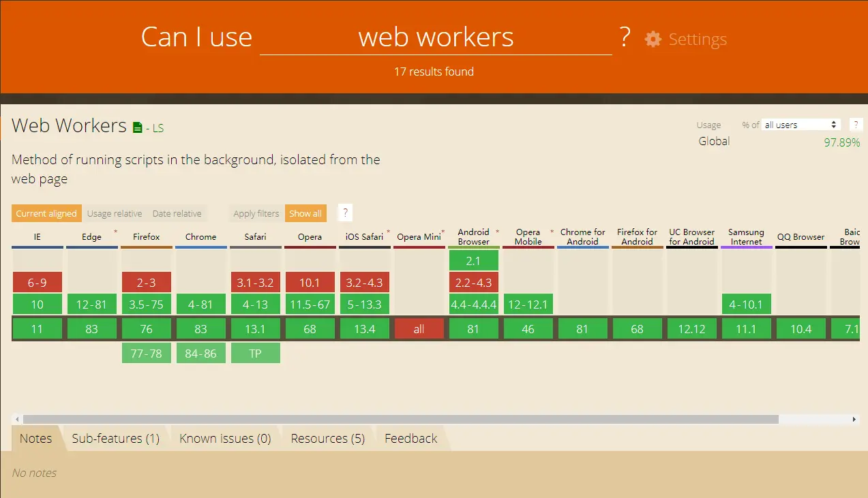Screen dimensions: 868x498
Task: Click the Opera 10.1 cell
Action: tap(310, 283)
